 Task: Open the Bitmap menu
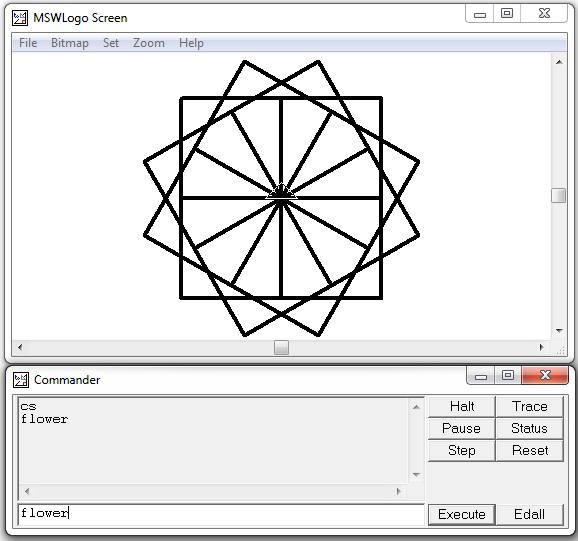click(70, 43)
